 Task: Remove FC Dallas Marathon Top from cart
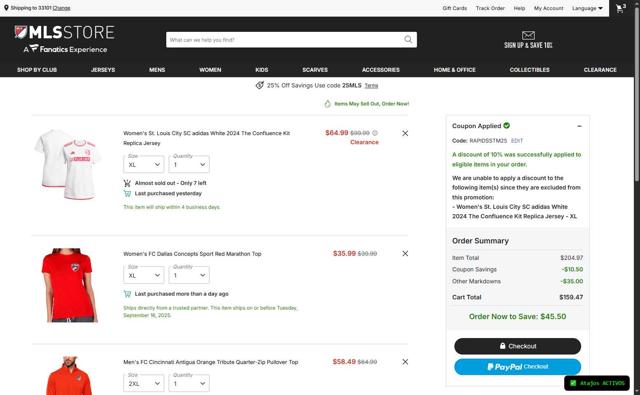coord(405,253)
